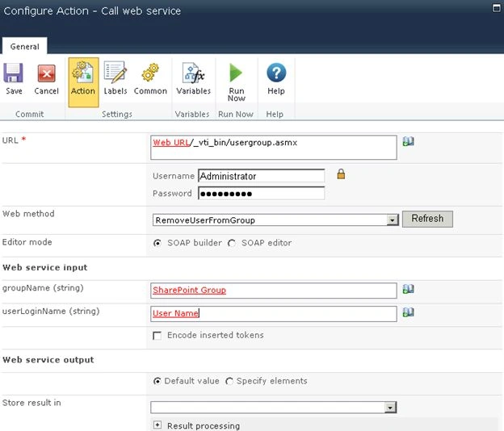Viewport: 504px width, 431px height.
Task: Choose Specify elements output option
Action: pos(229,381)
